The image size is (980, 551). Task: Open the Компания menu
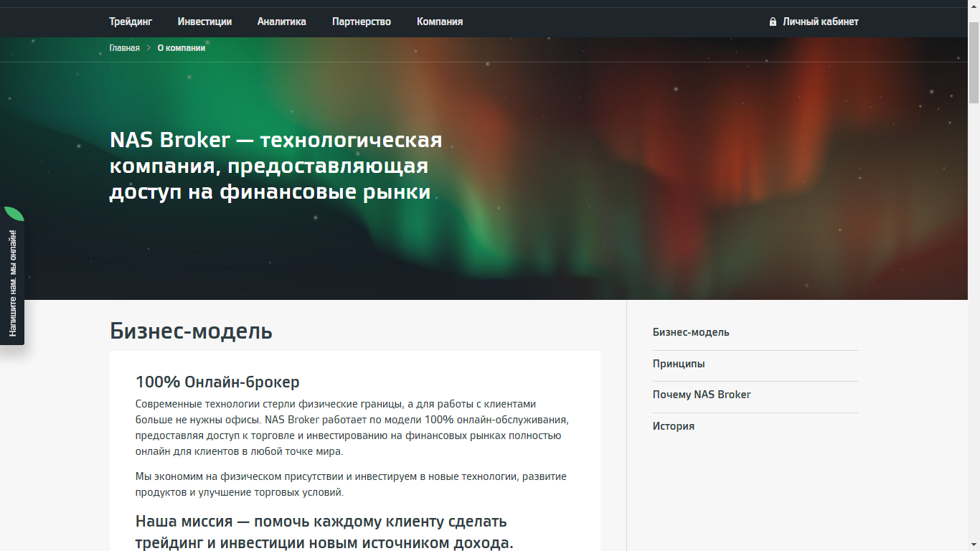click(x=440, y=22)
